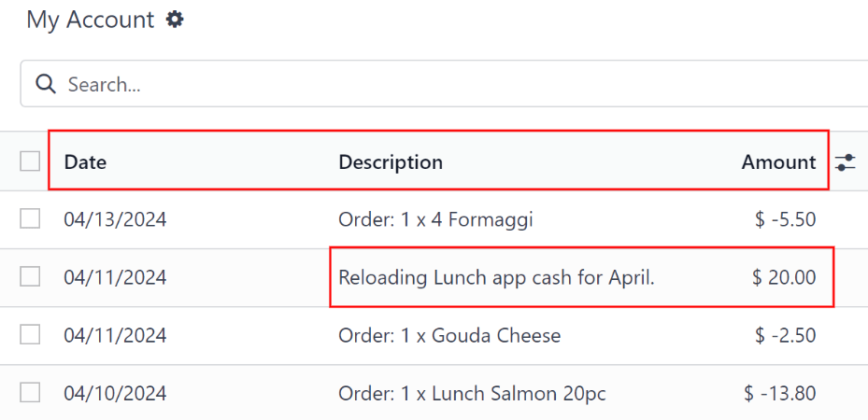Open the My Account settings gear
The width and height of the screenshot is (868, 420).
[x=175, y=19]
